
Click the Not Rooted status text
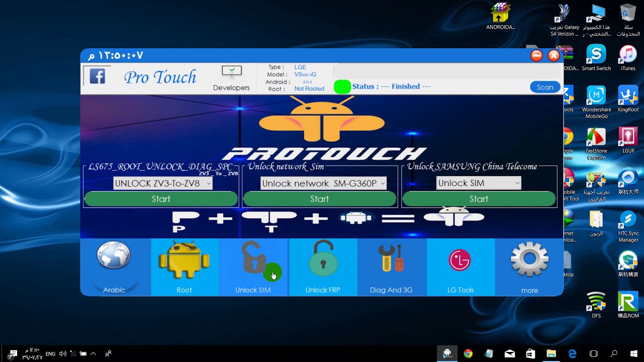pyautogui.click(x=309, y=89)
